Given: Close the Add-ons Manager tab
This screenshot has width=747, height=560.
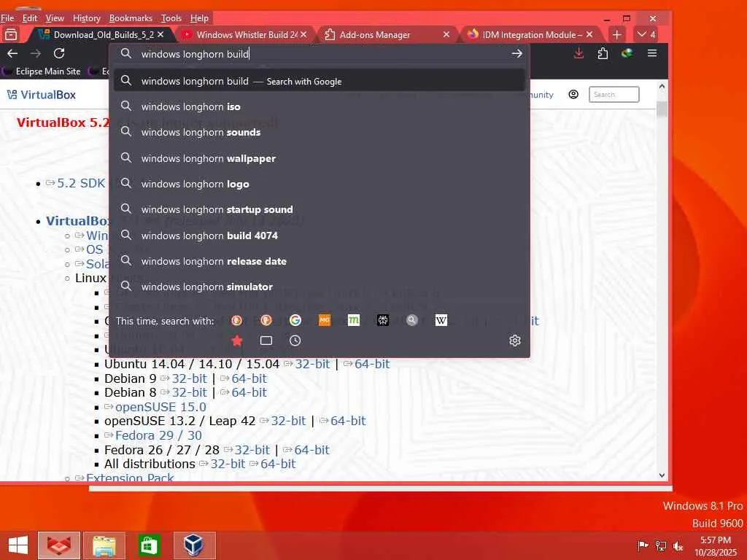Looking at the screenshot, I should [x=446, y=35].
